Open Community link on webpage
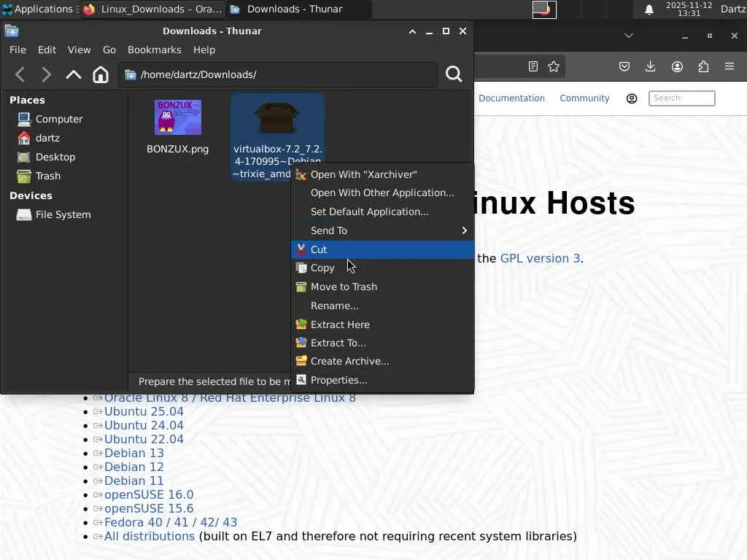The height and width of the screenshot is (560, 747). coord(584,98)
